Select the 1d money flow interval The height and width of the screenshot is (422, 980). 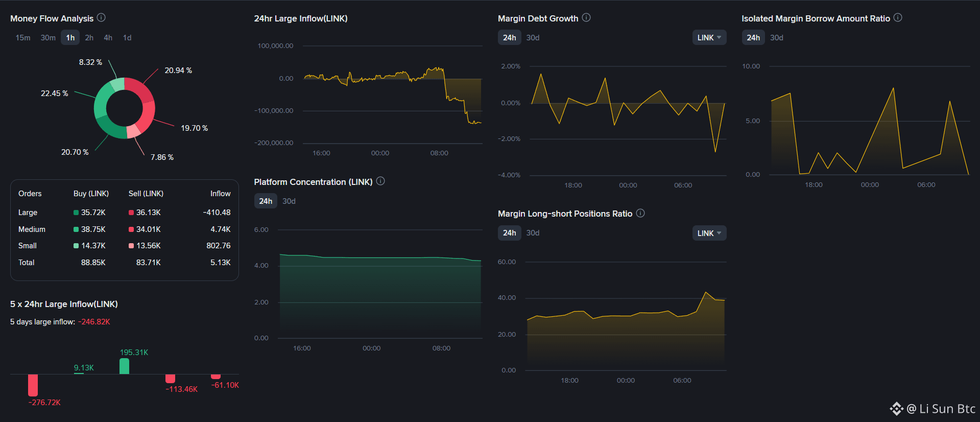[127, 38]
